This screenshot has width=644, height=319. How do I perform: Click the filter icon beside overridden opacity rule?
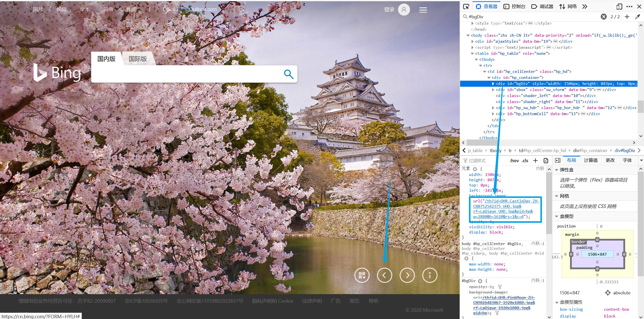(x=500, y=287)
